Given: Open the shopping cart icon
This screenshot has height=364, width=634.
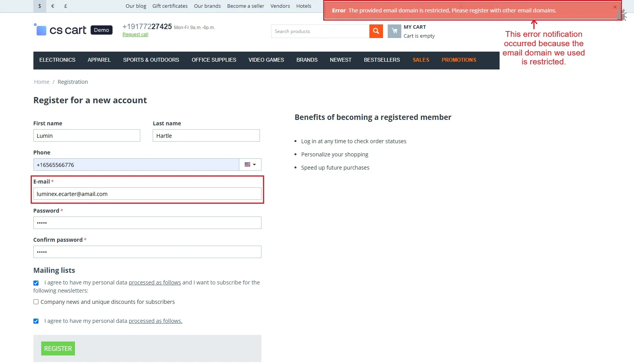Looking at the screenshot, I should click(394, 31).
